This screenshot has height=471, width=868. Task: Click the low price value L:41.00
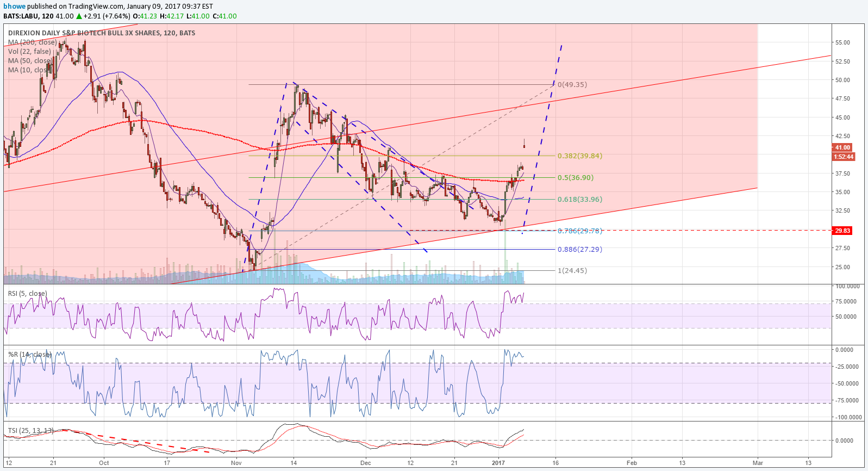[198, 16]
